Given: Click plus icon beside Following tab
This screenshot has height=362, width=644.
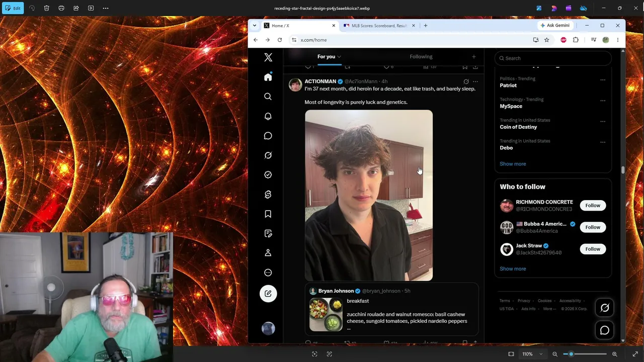Looking at the screenshot, I should click(x=473, y=57).
